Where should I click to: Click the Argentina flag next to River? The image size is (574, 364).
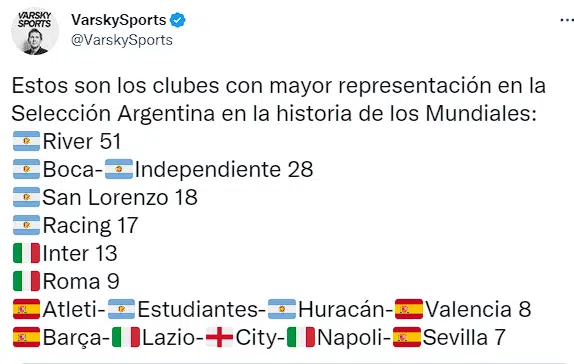coord(26,141)
